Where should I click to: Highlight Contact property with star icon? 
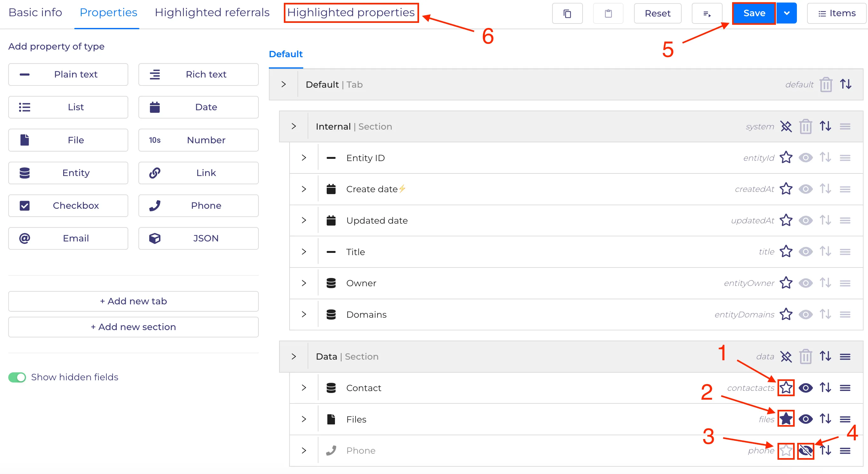(786, 388)
